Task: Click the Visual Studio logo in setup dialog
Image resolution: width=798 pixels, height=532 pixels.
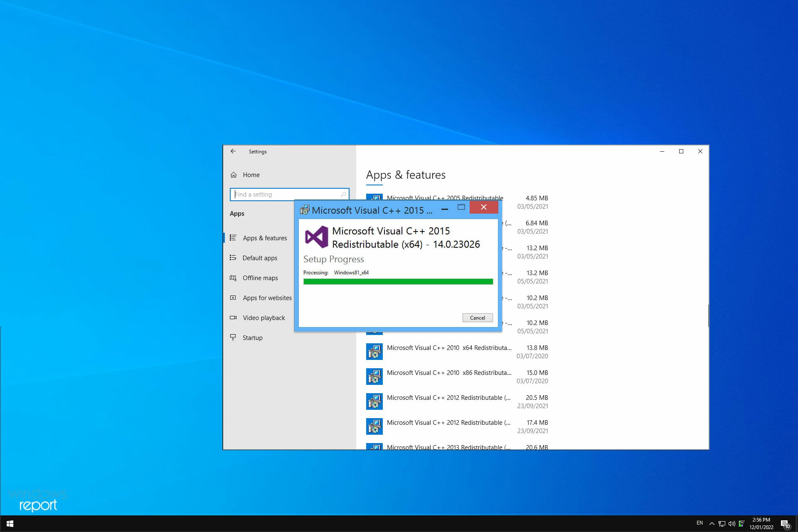Action: coord(316,237)
